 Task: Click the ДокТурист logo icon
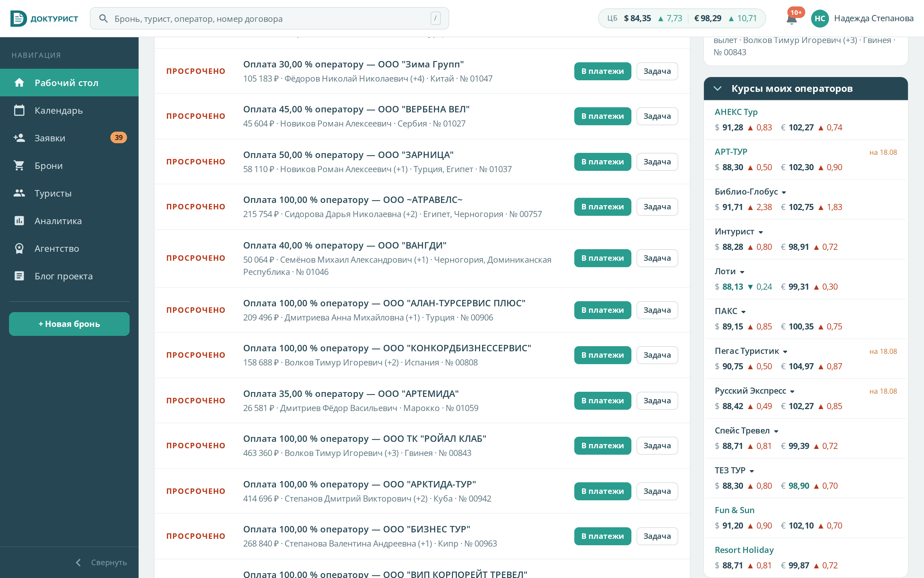18,18
